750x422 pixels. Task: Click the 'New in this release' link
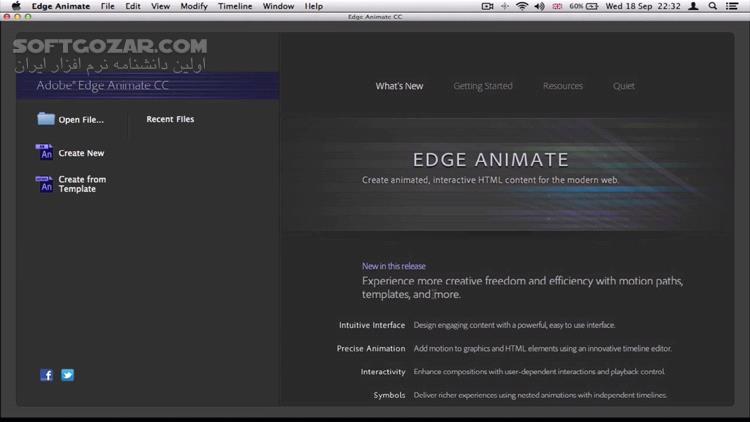click(x=394, y=266)
